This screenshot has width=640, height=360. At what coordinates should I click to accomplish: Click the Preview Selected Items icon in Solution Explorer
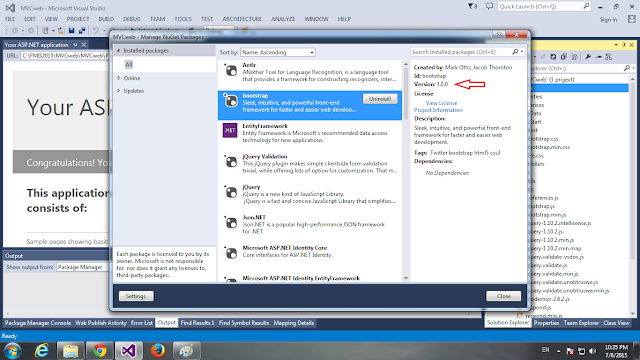click(x=598, y=57)
